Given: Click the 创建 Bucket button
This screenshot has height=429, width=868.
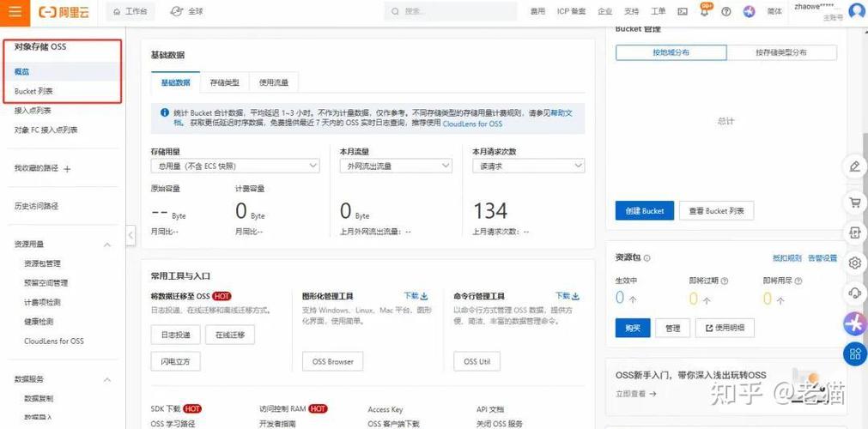Looking at the screenshot, I should click(645, 211).
